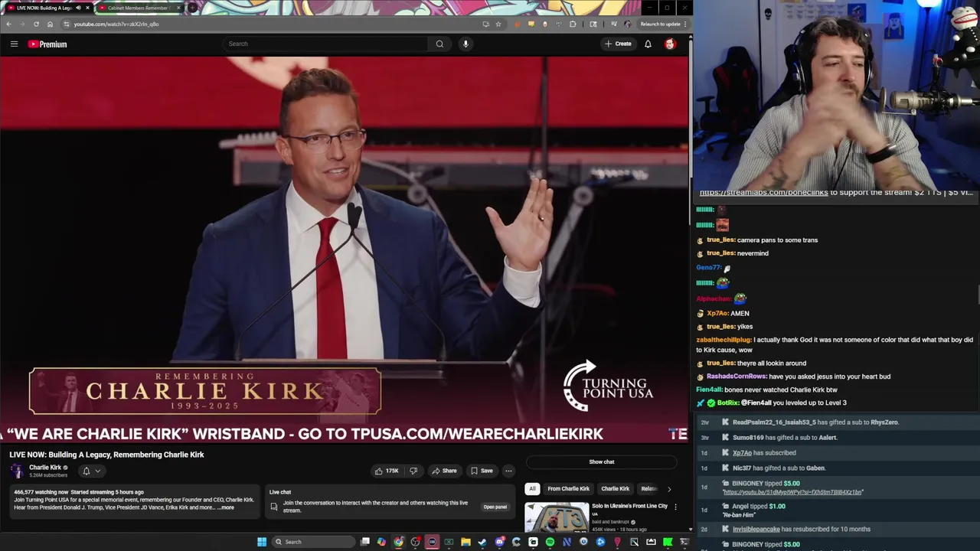Open the three-dot more actions under the video
Image resolution: width=980 pixels, height=551 pixels.
(508, 471)
